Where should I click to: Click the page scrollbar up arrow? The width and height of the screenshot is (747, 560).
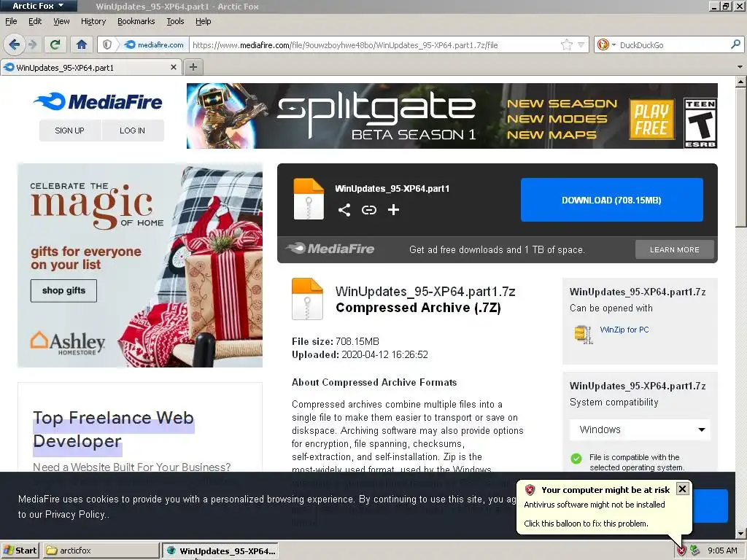tap(741, 82)
